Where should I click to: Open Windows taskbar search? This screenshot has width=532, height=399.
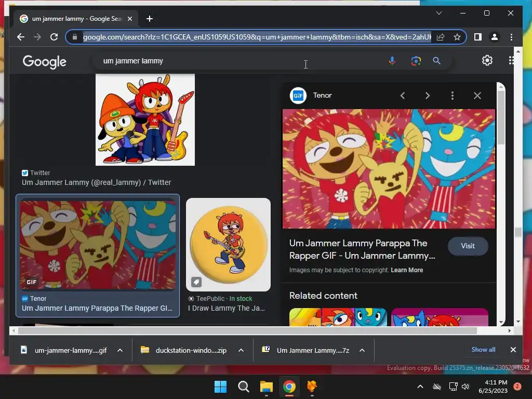click(x=244, y=387)
